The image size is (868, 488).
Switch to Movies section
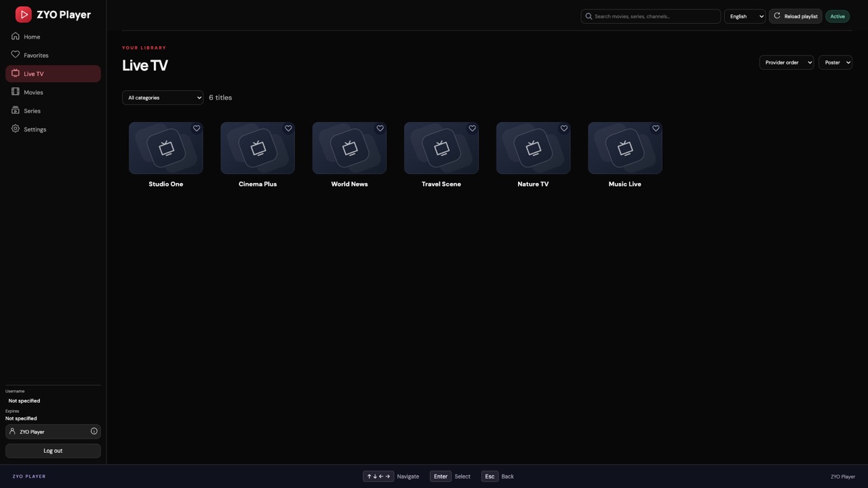pyautogui.click(x=53, y=92)
